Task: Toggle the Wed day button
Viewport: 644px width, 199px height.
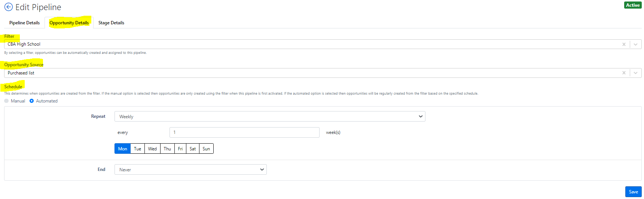Action: pyautogui.click(x=152, y=149)
